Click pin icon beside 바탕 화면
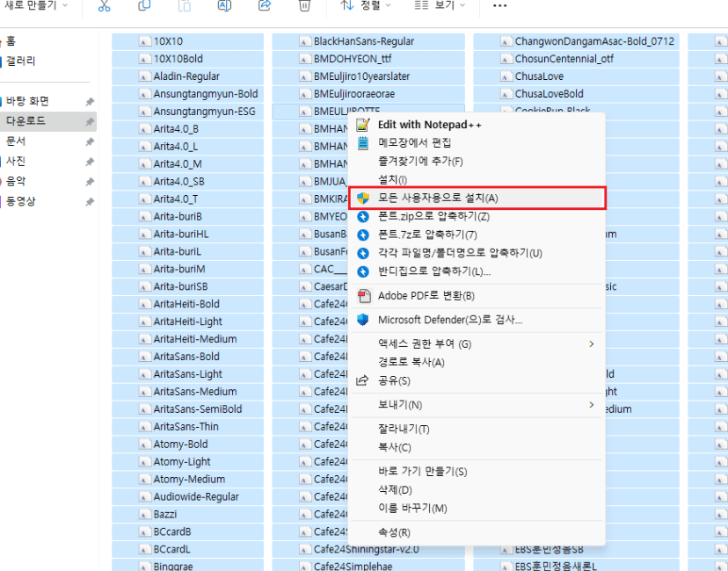Image resolution: width=728 pixels, height=571 pixels. tap(90, 102)
